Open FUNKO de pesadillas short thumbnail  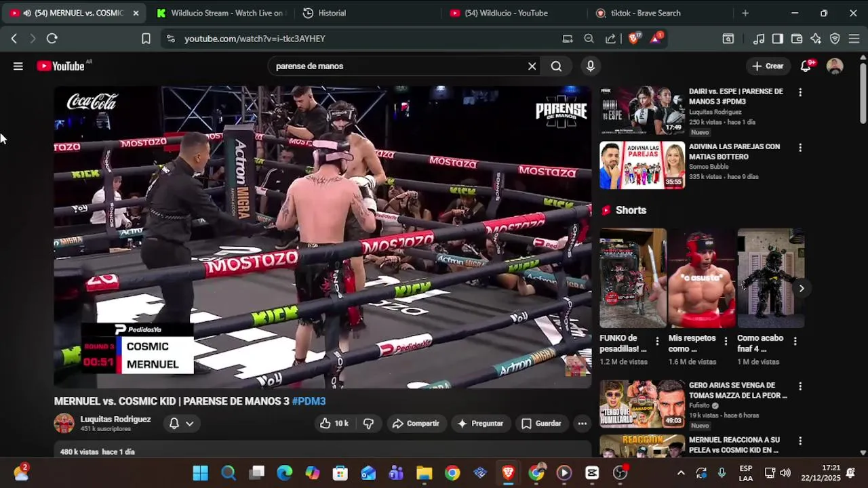tap(633, 278)
